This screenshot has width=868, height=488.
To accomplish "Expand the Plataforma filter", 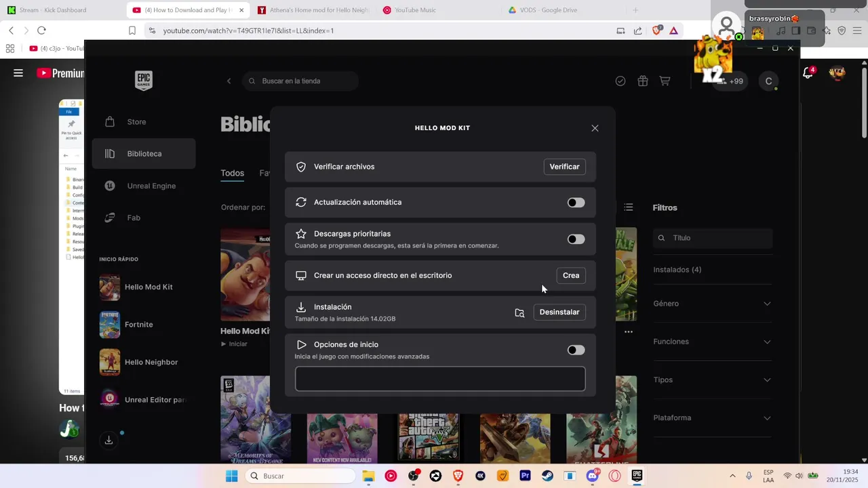I will [x=712, y=418].
